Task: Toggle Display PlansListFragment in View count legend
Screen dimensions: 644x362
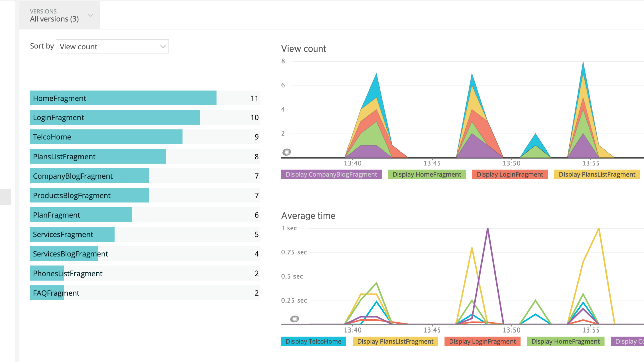Action: [597, 174]
